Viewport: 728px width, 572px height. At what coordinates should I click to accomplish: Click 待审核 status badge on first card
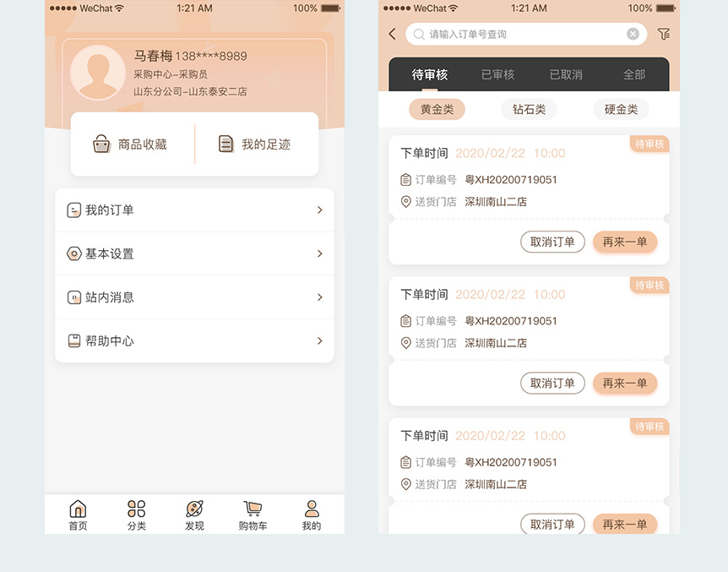click(649, 144)
